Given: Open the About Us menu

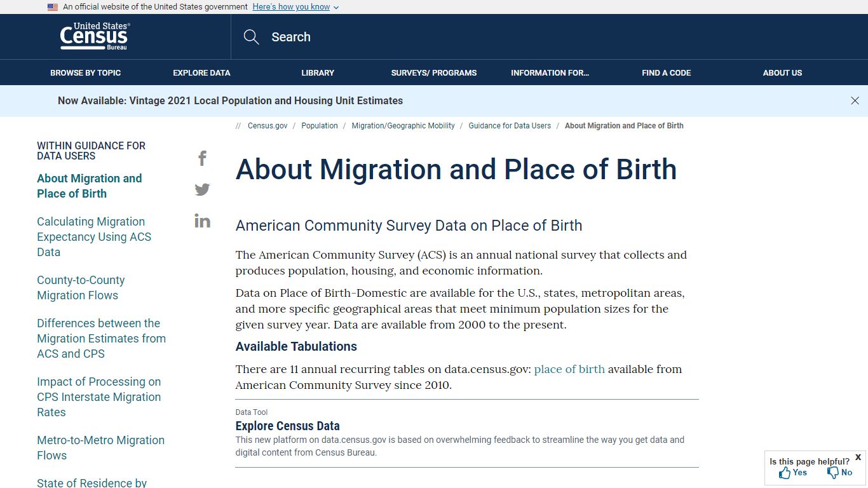Looking at the screenshot, I should tap(782, 72).
